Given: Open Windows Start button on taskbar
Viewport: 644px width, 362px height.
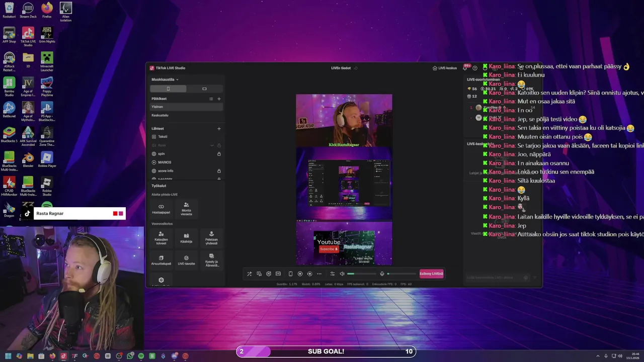Looking at the screenshot, I should (x=8, y=356).
